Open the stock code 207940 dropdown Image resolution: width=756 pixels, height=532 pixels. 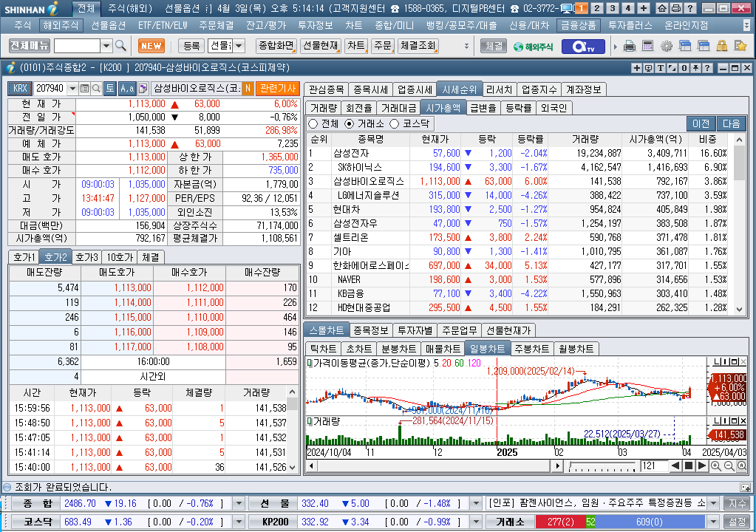[73, 88]
